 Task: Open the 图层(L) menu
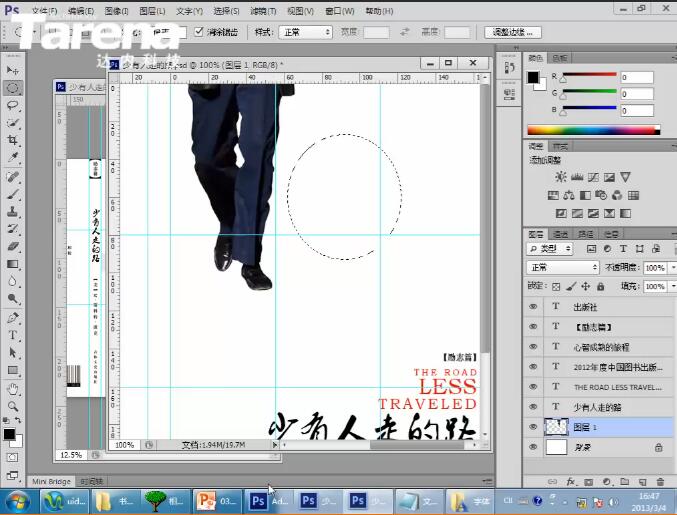(x=152, y=11)
